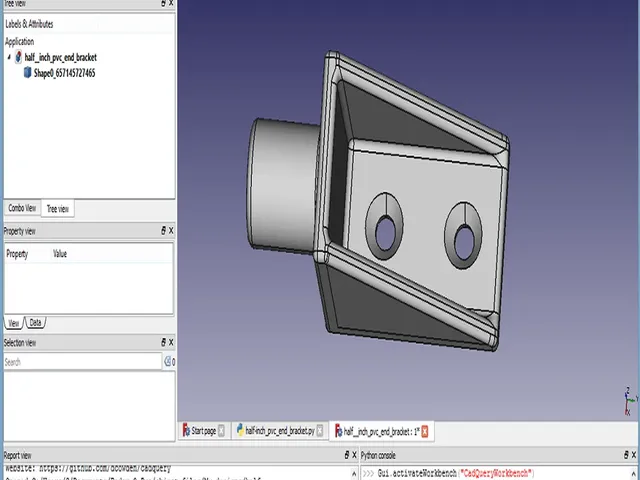Close the Python console panel
640x480 pixels.
click(x=634, y=455)
